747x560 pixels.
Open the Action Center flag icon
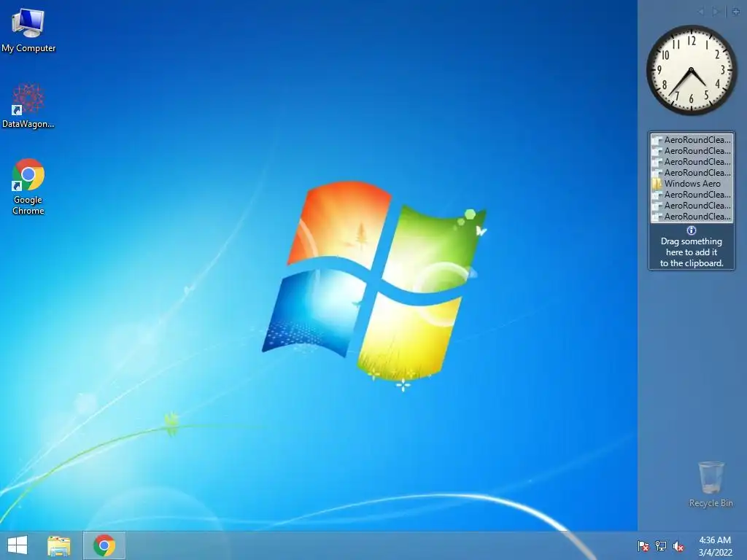643,545
